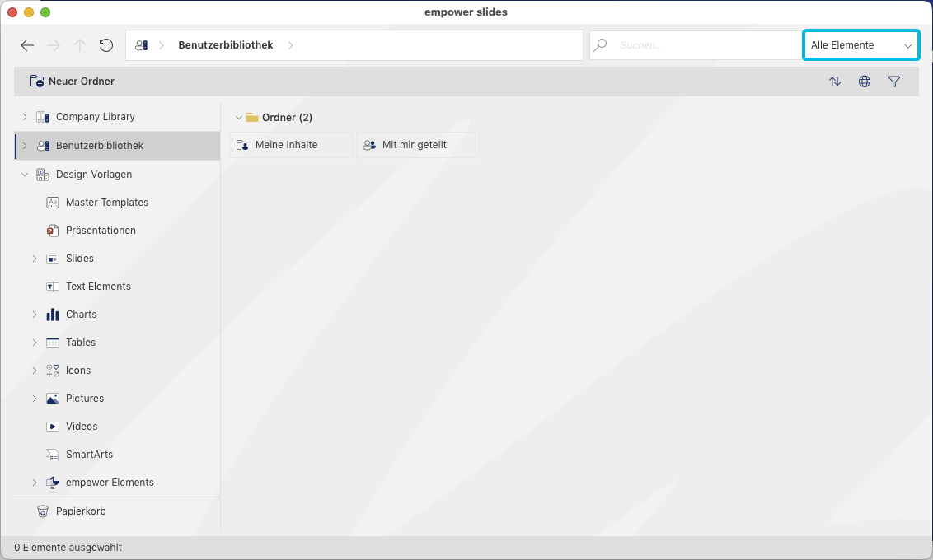The width and height of the screenshot is (933, 560).
Task: Click the Master Templates icon
Action: 53,203
